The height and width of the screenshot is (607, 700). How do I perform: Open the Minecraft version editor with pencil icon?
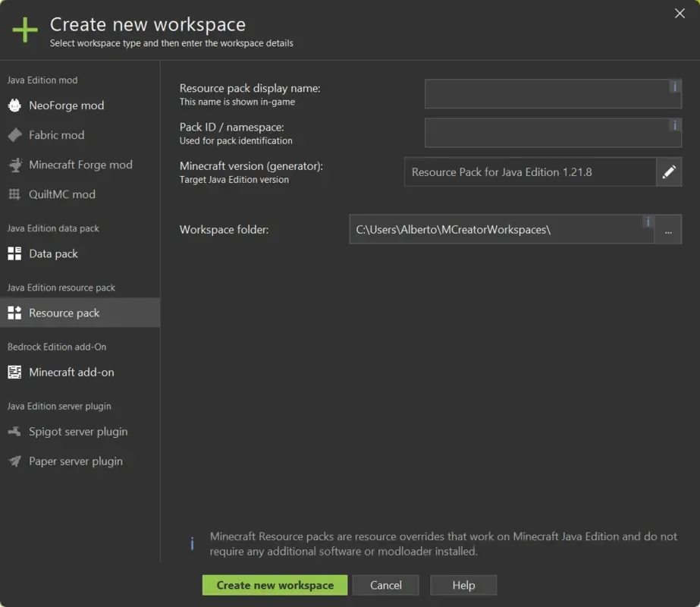pyautogui.click(x=670, y=172)
